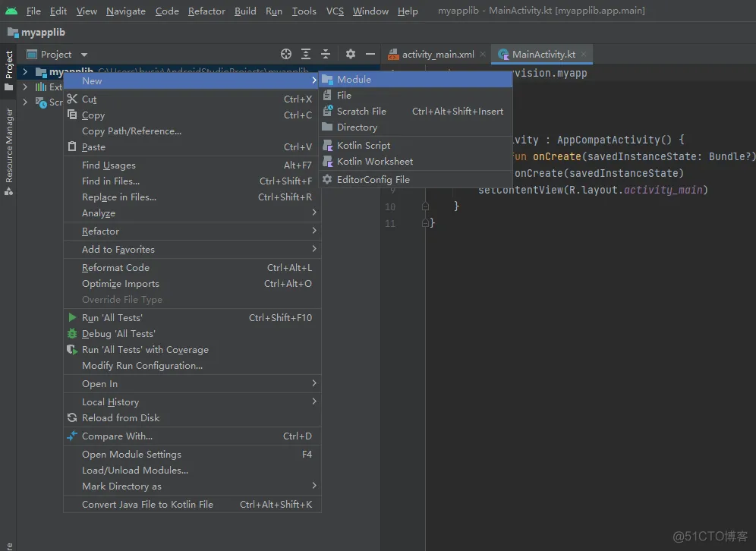Image resolution: width=756 pixels, height=551 pixels.
Task: Expand the myapplib root tree node
Action: [x=25, y=72]
